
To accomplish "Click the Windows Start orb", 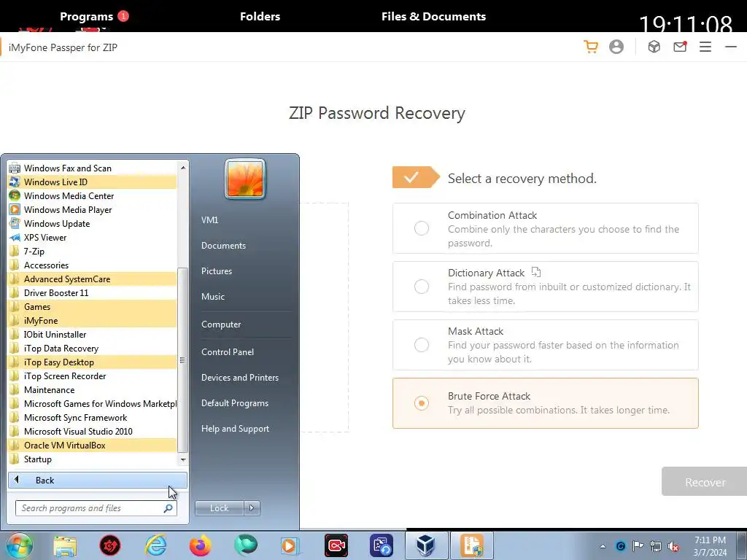I will point(20,545).
